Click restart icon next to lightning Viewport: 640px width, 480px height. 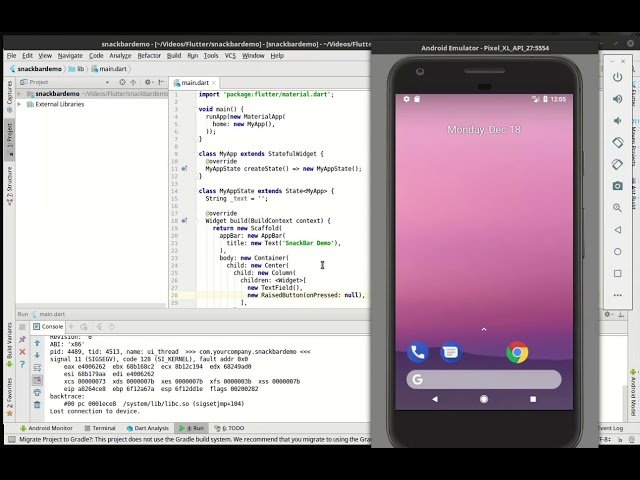pos(84,327)
